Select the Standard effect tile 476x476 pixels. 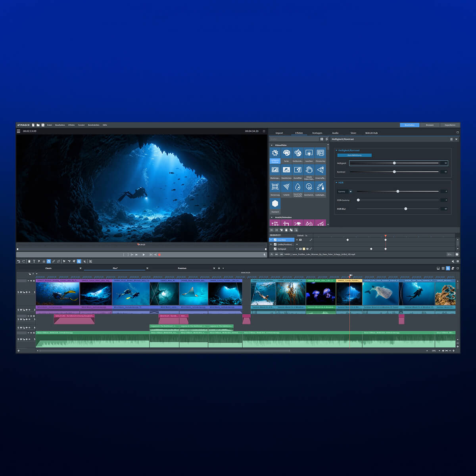275,206
